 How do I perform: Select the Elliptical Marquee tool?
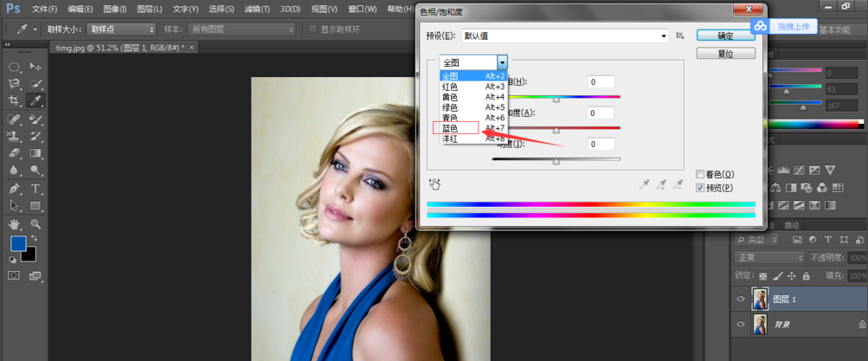tap(14, 67)
